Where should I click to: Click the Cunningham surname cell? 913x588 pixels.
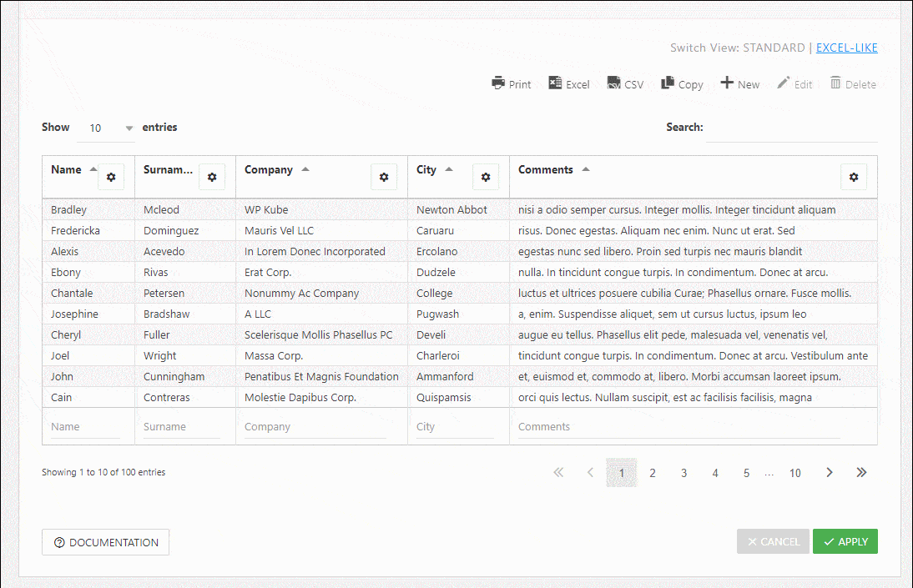pos(185,377)
